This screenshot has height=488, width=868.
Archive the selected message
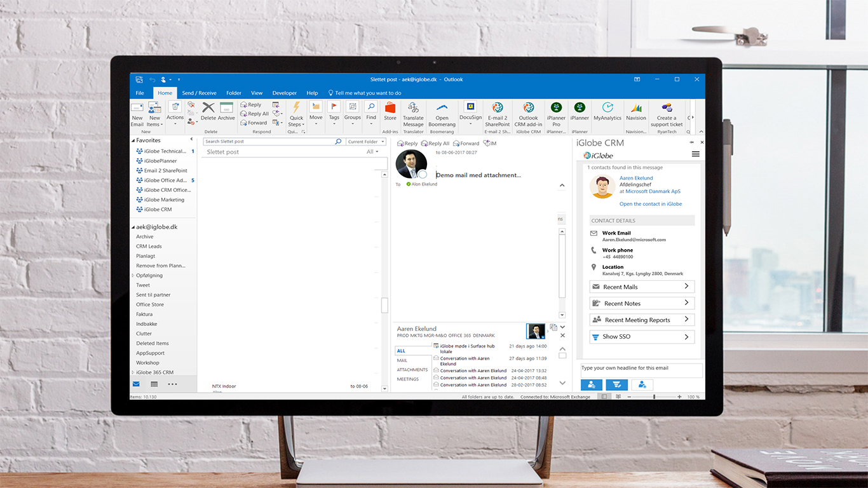pos(227,111)
